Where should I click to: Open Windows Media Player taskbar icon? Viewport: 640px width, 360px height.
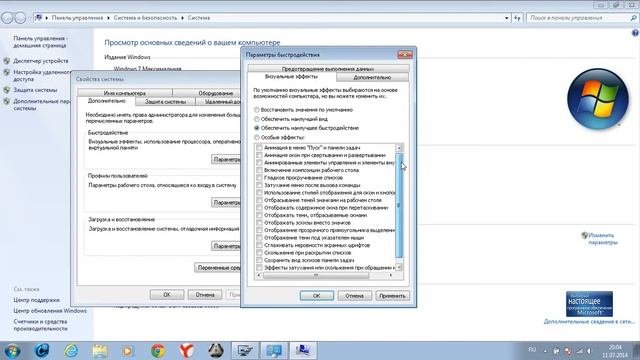[128, 351]
